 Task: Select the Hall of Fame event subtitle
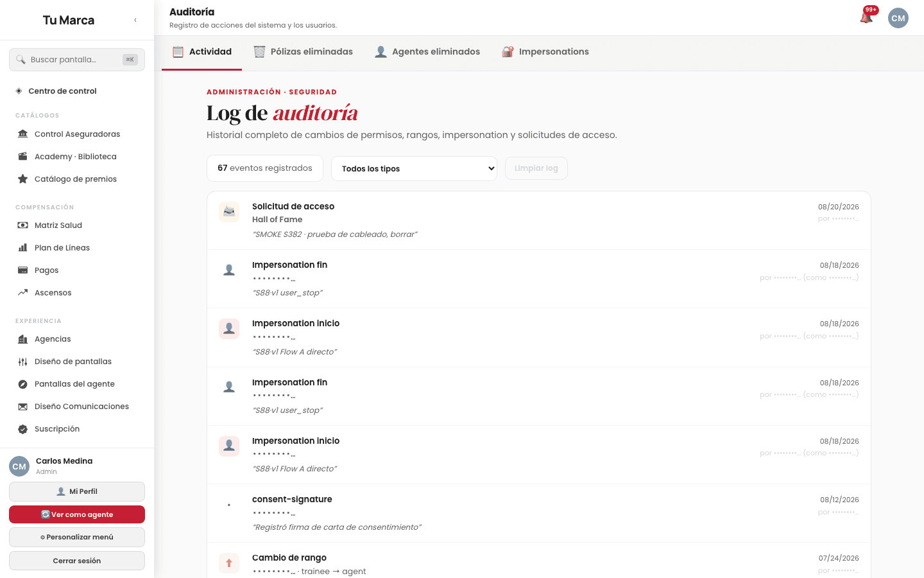(277, 220)
